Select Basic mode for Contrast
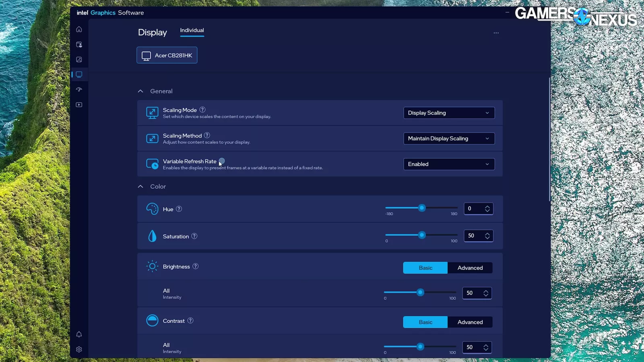 click(425, 322)
